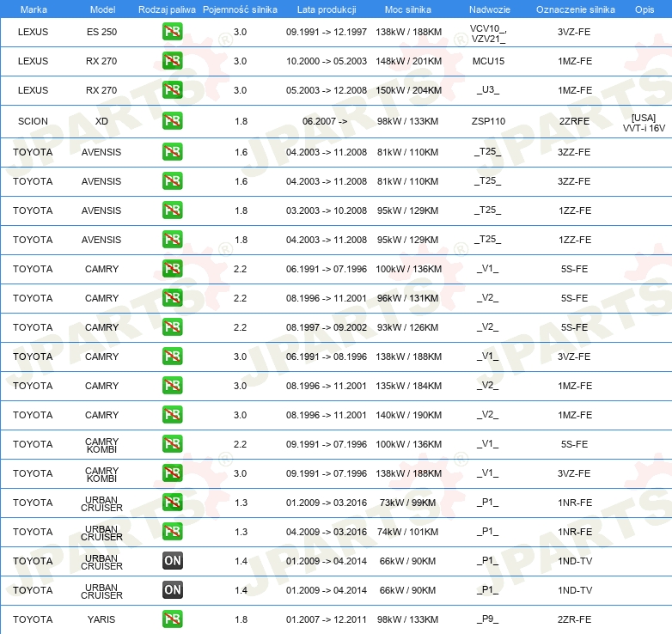Image resolution: width=672 pixels, height=634 pixels.
Task: Click production date 06.2007 ->
Action: pos(325,121)
